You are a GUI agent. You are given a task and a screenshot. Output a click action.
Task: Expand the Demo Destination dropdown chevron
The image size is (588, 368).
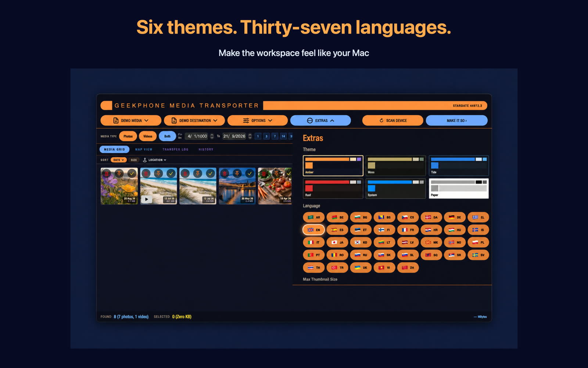coord(215,120)
